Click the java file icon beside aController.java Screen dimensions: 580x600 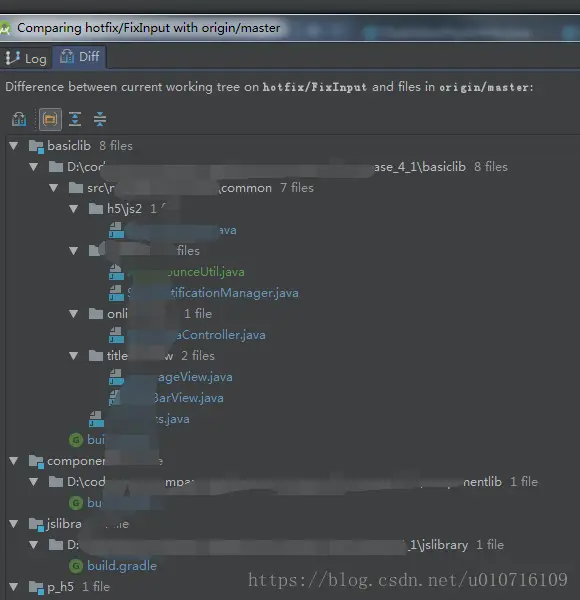click(116, 335)
